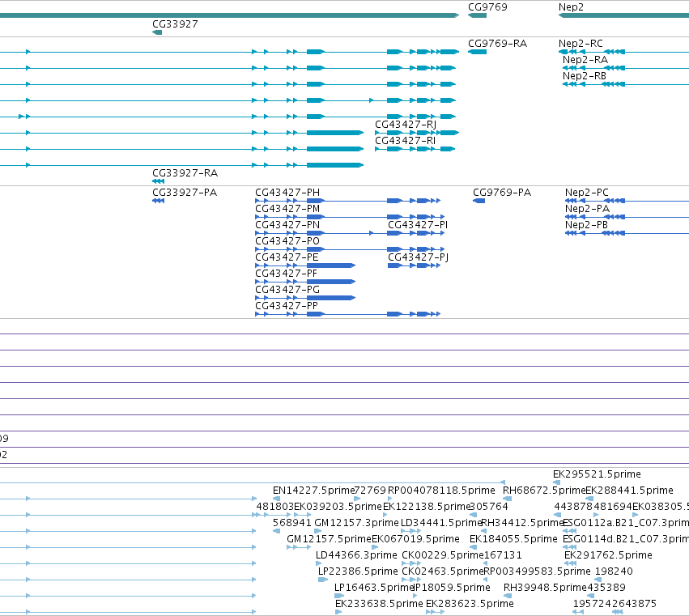689x616 pixels.
Task: Click the CG43427-PG CDS label
Action: (x=287, y=290)
